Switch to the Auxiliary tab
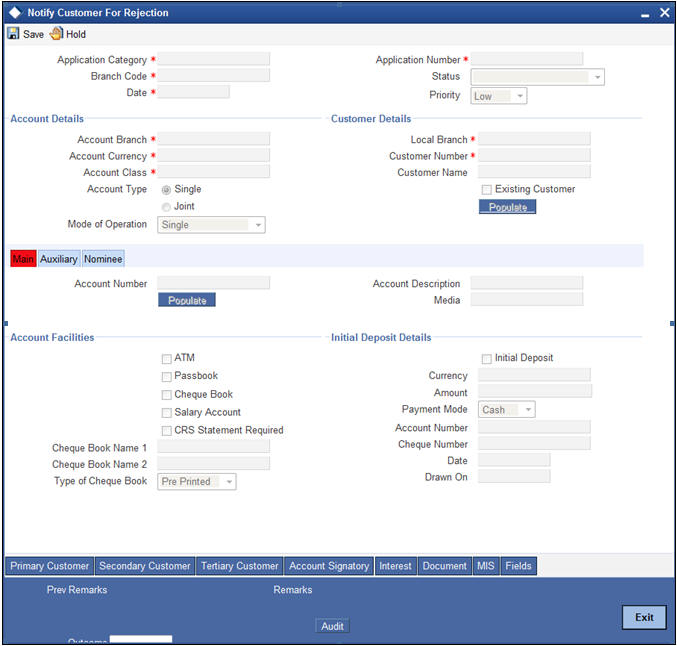This screenshot has width=677, height=646. [x=59, y=259]
